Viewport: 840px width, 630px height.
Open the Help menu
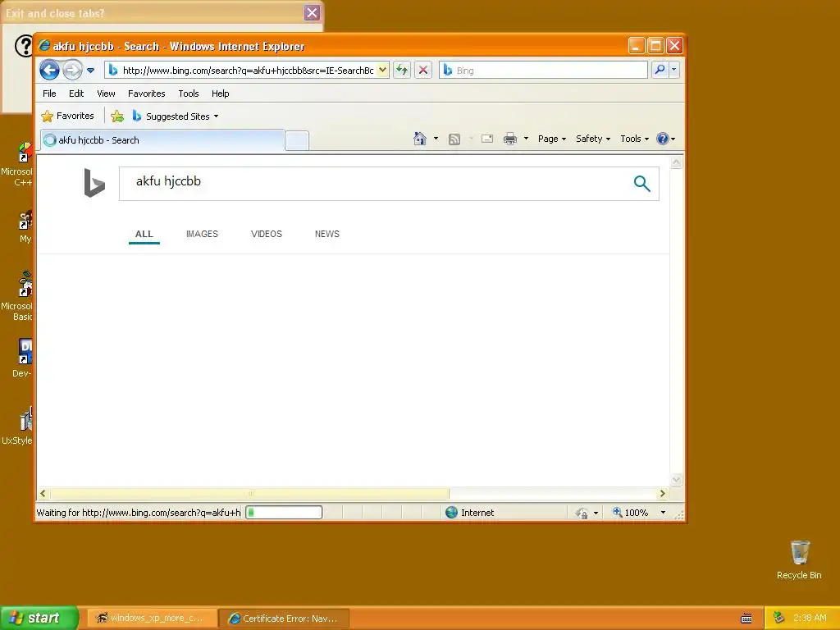(x=220, y=94)
